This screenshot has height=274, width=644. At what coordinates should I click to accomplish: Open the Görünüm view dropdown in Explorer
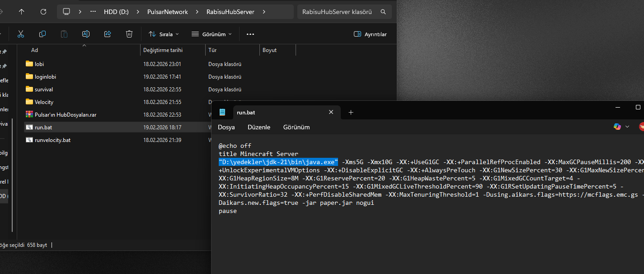coord(212,34)
